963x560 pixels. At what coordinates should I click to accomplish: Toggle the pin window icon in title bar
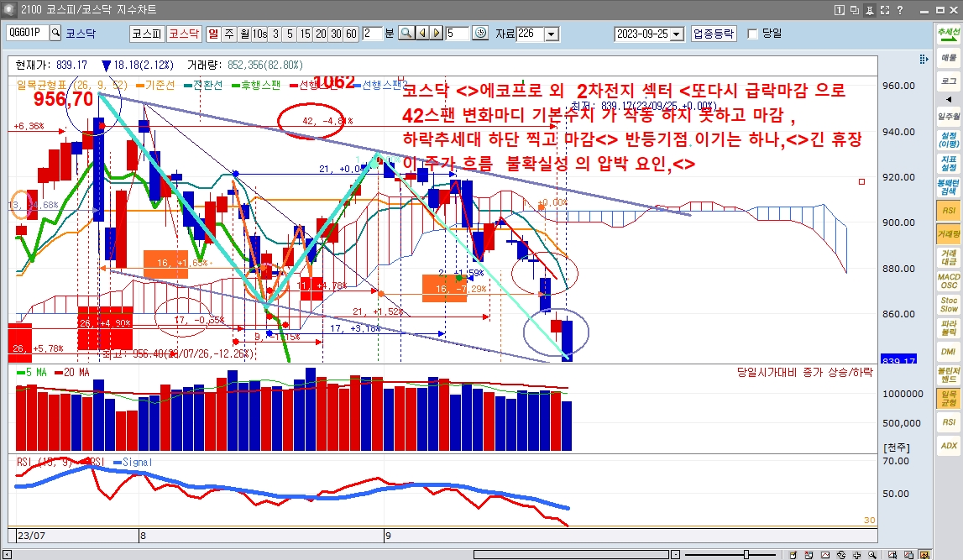[x=870, y=10]
